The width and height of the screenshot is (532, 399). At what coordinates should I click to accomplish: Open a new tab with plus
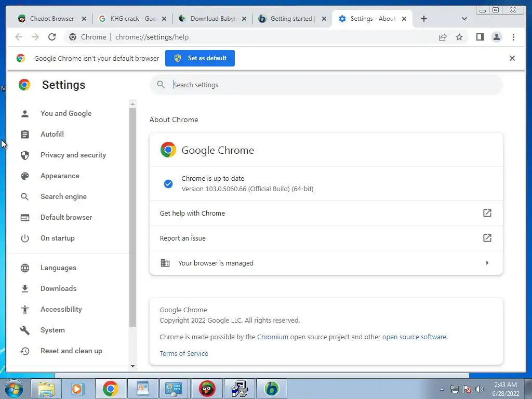point(424,19)
